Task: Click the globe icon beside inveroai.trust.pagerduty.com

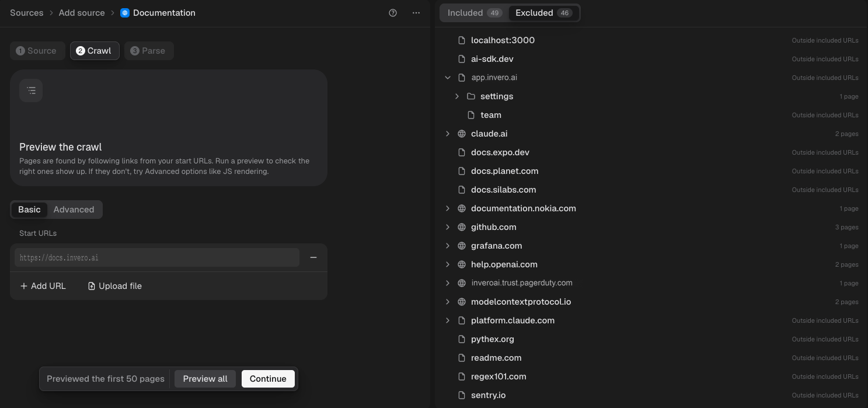Action: click(x=461, y=283)
